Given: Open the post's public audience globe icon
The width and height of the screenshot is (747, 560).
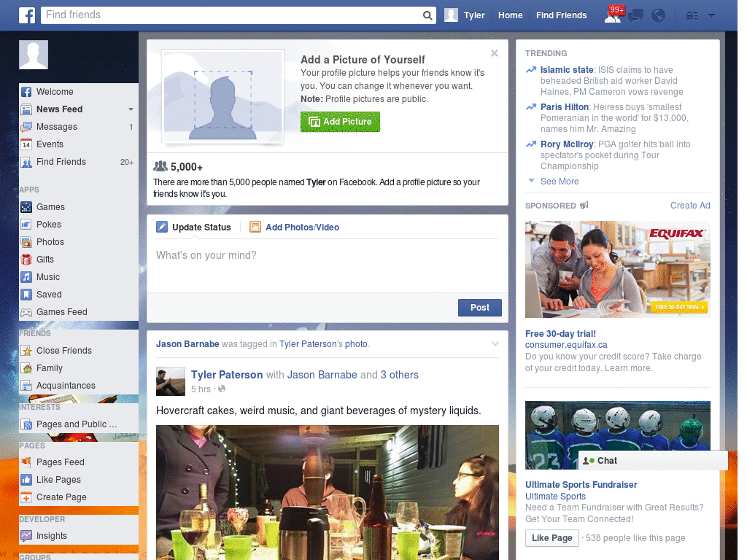Looking at the screenshot, I should [222, 389].
